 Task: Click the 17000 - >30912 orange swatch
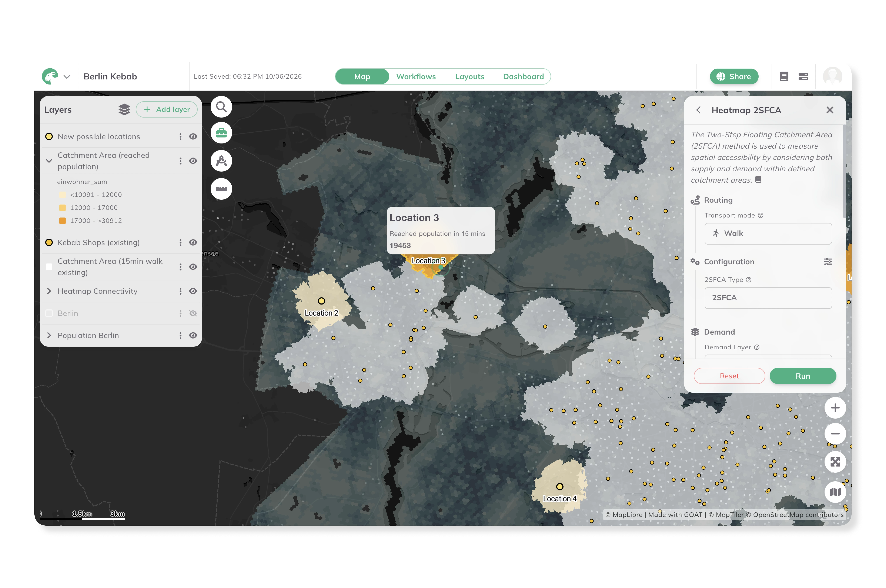point(62,221)
